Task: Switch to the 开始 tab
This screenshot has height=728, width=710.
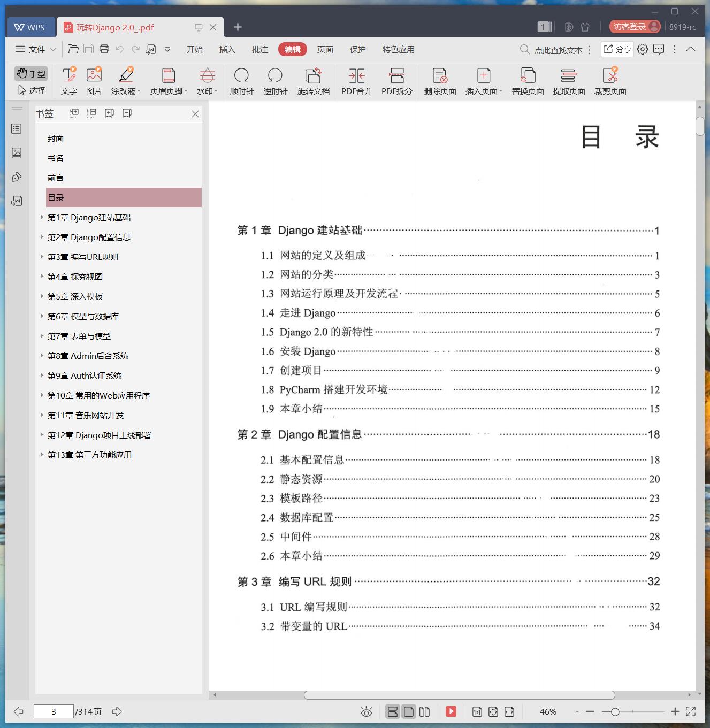Action: (x=195, y=49)
